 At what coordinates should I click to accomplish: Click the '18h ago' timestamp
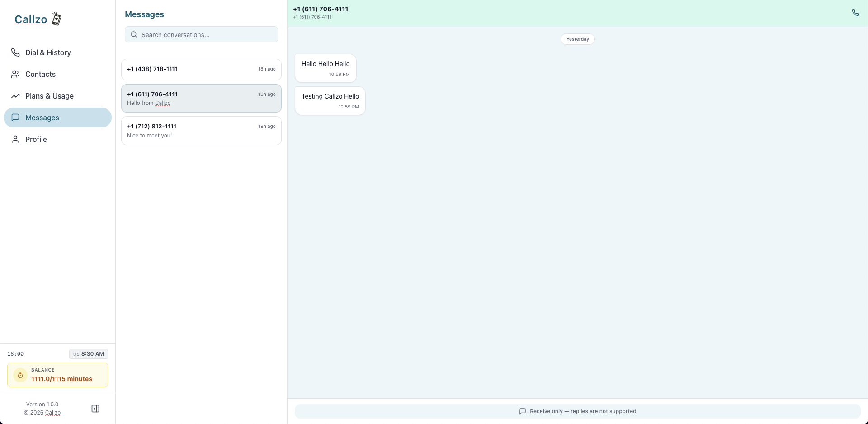[267, 69]
